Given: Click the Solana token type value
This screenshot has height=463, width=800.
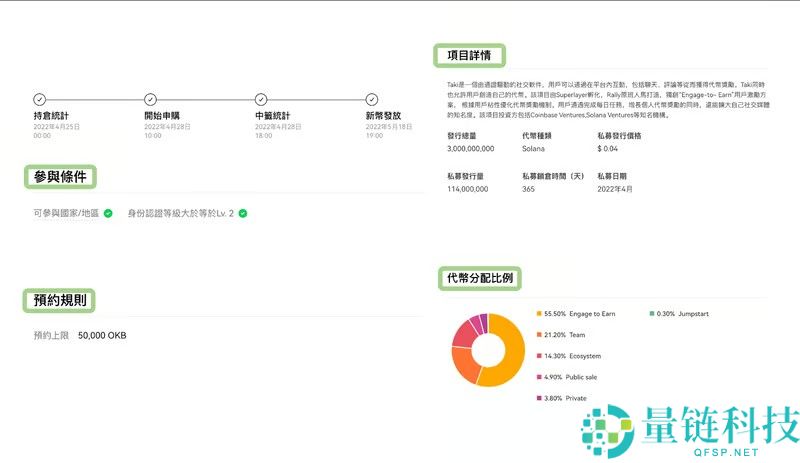Looking at the screenshot, I should point(533,149).
